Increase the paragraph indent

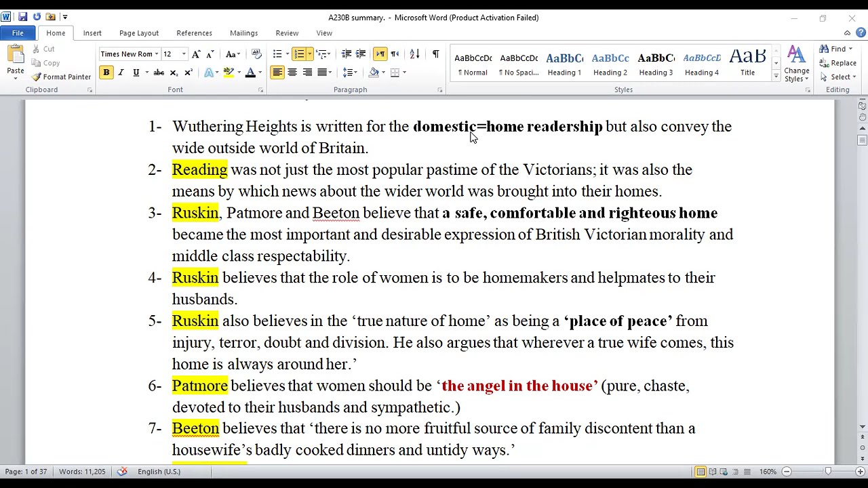coord(361,54)
